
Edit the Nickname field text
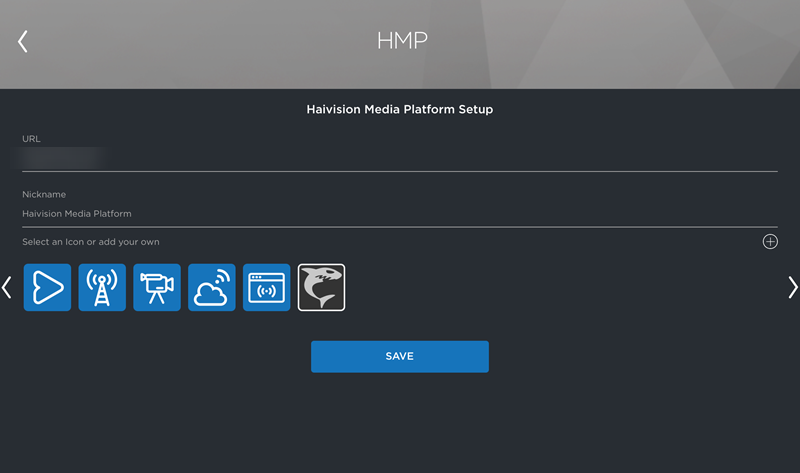400,214
